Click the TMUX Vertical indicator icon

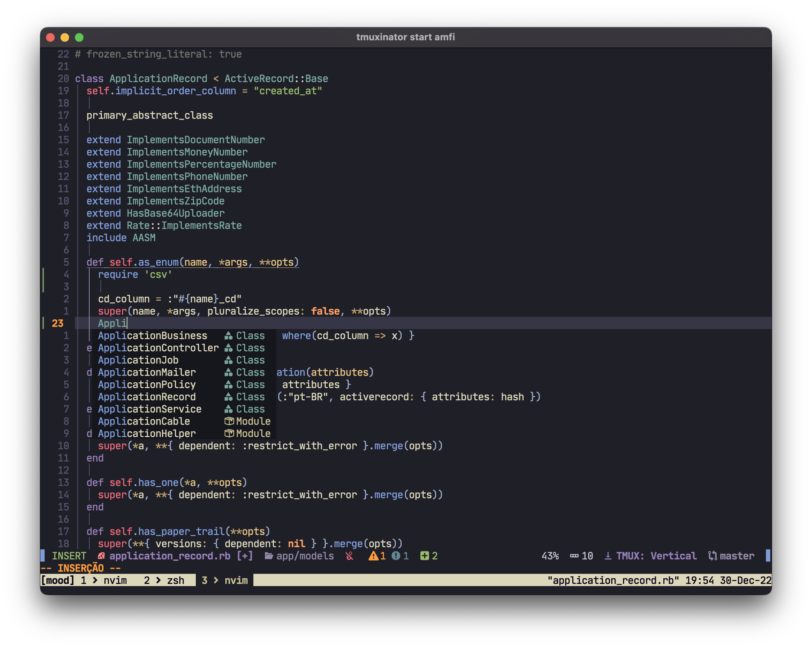pyautogui.click(x=608, y=556)
